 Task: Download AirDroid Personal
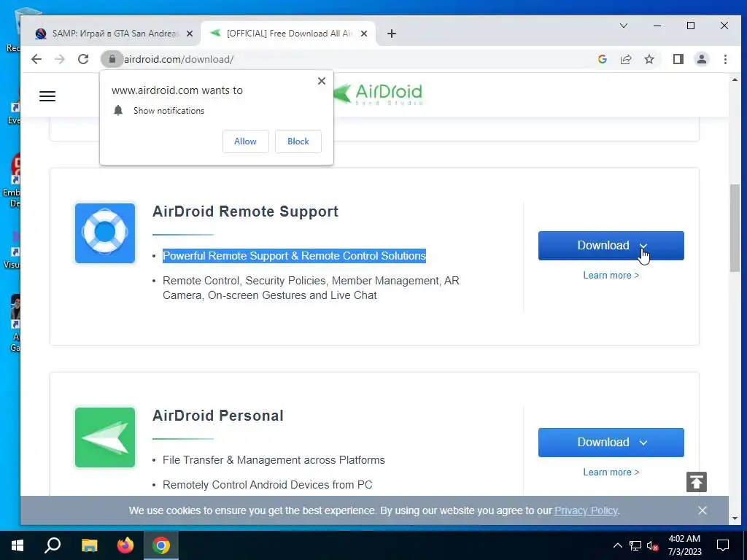pyautogui.click(x=611, y=443)
